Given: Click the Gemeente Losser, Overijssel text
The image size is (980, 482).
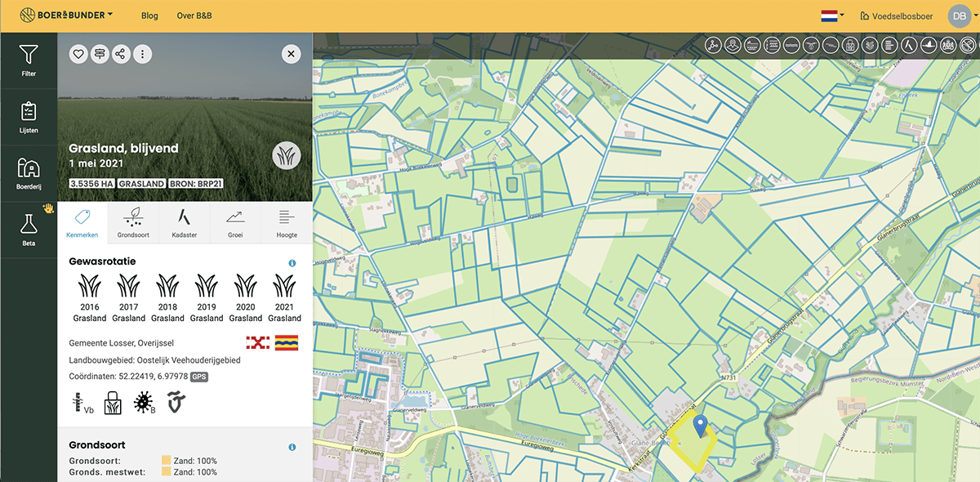Looking at the screenshot, I should click(122, 343).
